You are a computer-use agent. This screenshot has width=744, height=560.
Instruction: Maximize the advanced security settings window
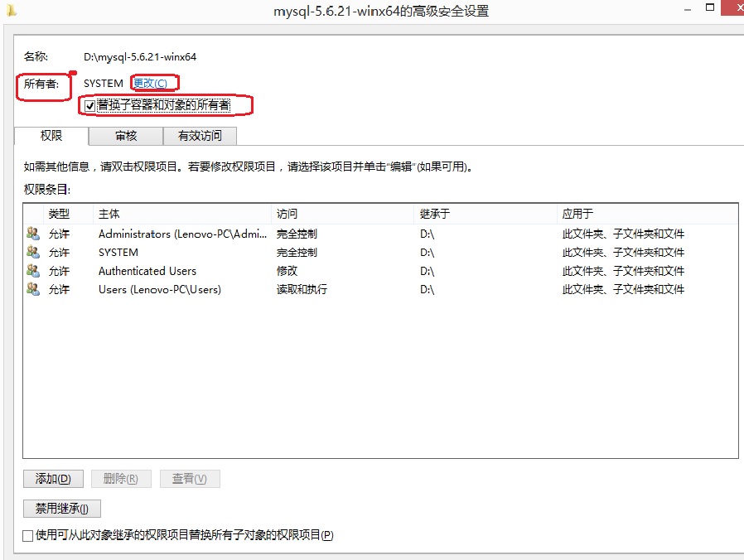(710, 7)
